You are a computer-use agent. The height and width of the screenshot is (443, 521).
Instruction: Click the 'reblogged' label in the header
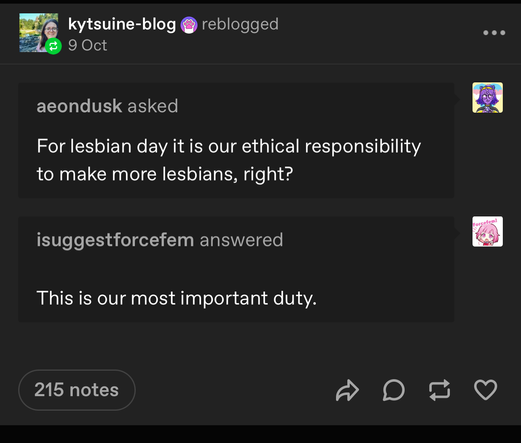pos(240,24)
